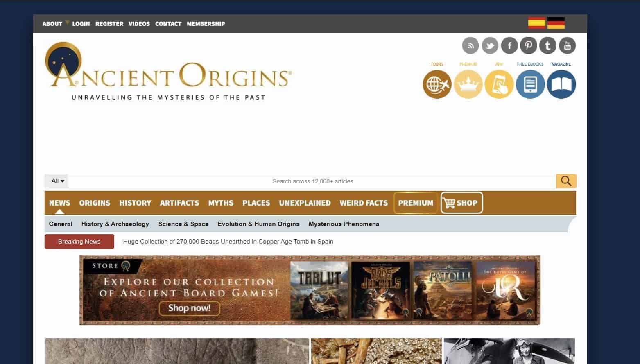Open the Tours globe icon

(x=437, y=84)
